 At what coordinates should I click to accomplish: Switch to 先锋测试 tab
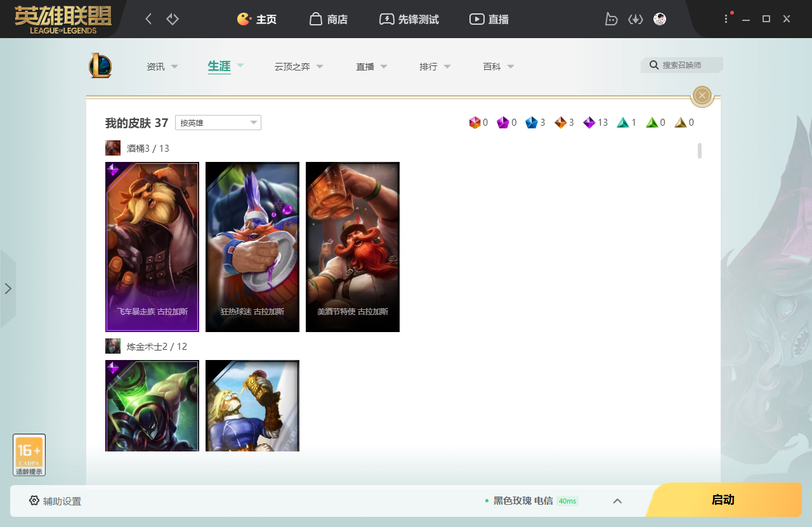click(x=409, y=19)
